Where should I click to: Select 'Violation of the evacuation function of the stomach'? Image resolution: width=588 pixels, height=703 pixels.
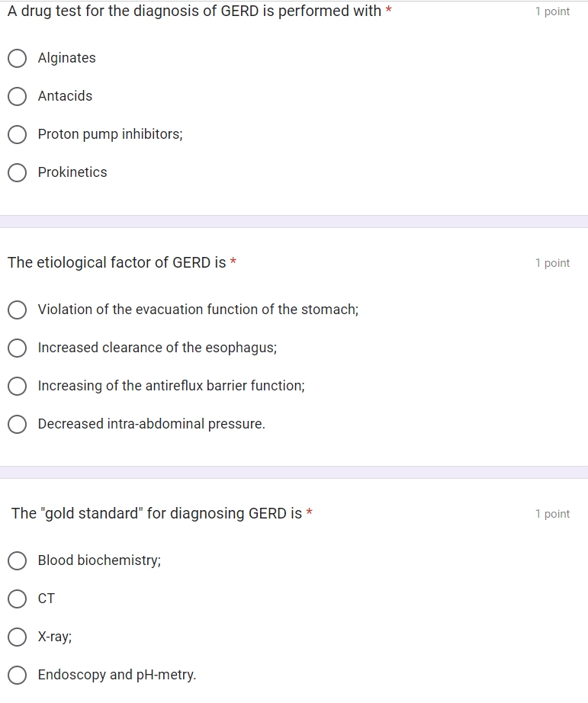click(17, 310)
